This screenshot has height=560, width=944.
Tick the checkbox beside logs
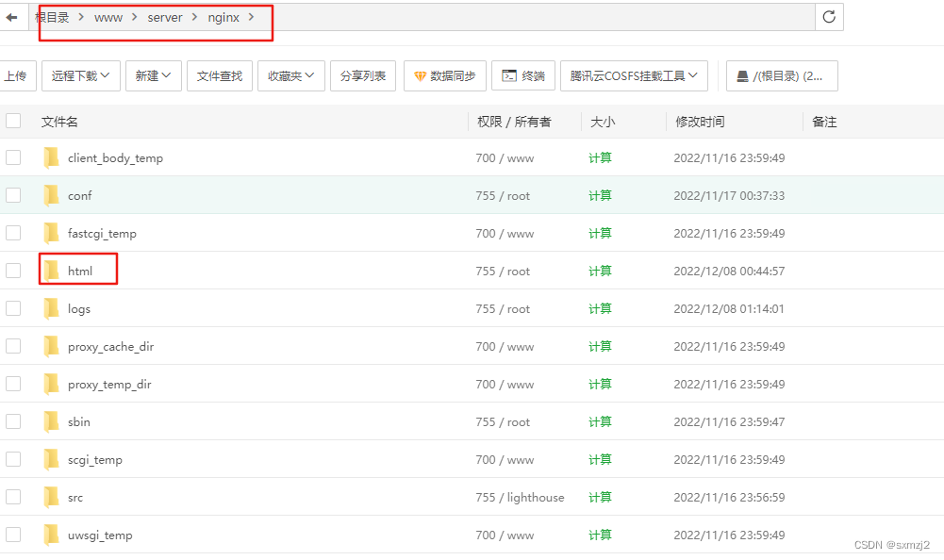(x=13, y=309)
